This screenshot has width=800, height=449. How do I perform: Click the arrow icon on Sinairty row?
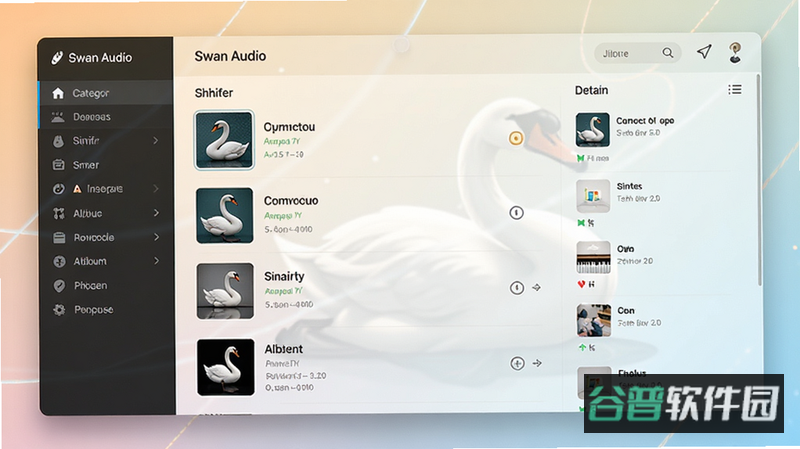(536, 288)
